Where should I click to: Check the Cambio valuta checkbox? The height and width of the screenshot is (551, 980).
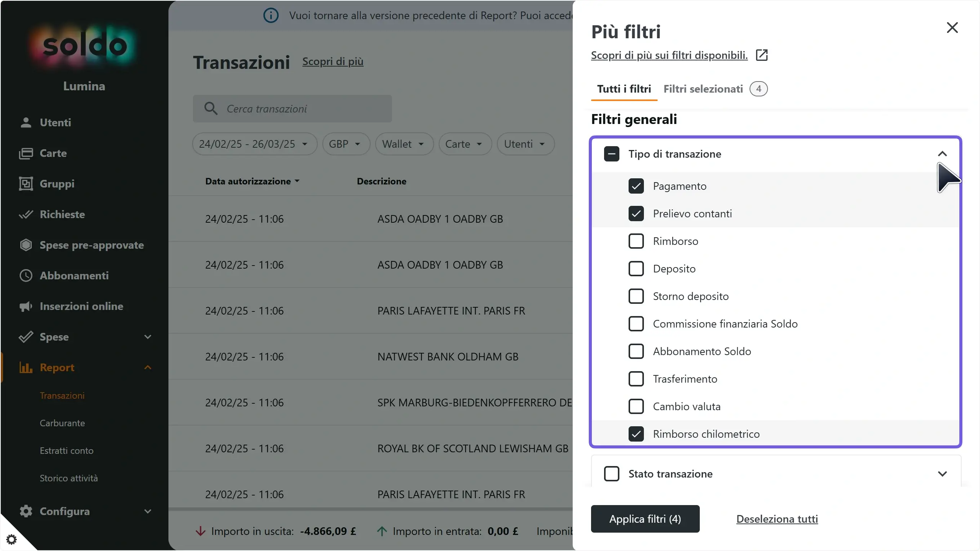point(636,406)
